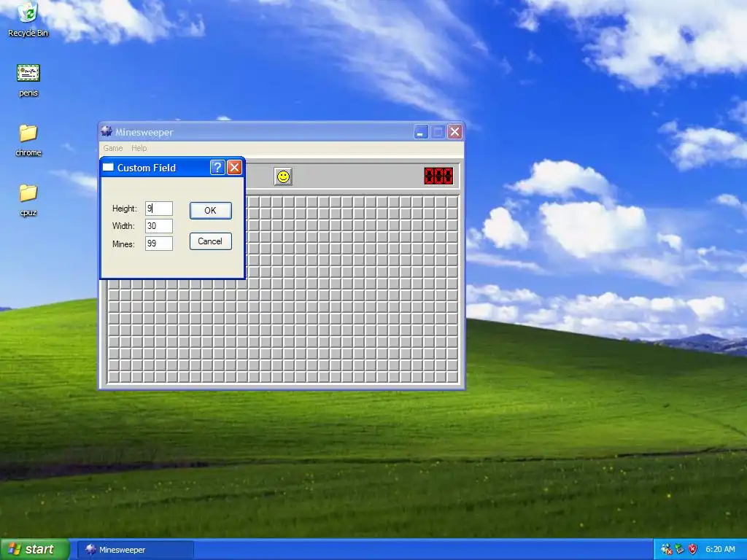Click the bottom-right minefield cell

(x=452, y=377)
